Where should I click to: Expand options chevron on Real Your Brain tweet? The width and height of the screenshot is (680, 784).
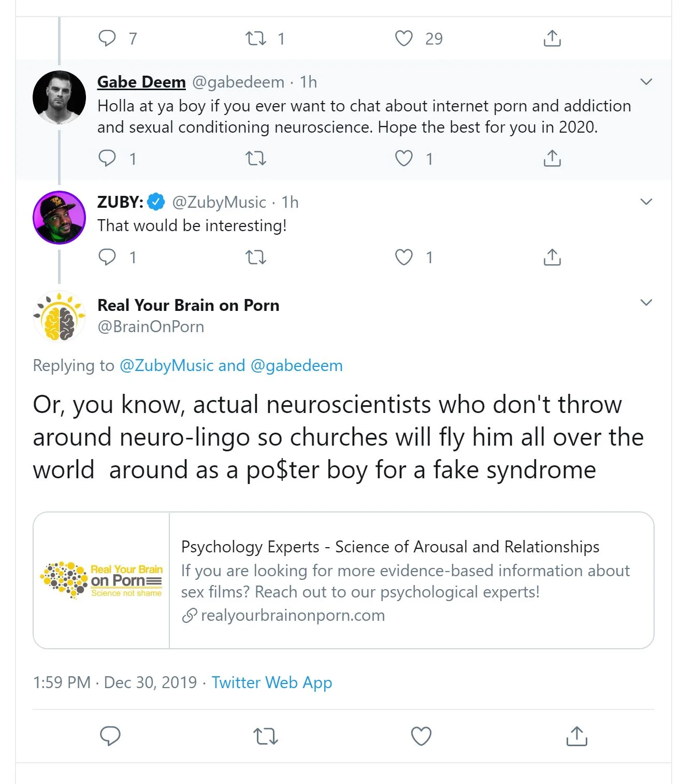[x=646, y=303]
